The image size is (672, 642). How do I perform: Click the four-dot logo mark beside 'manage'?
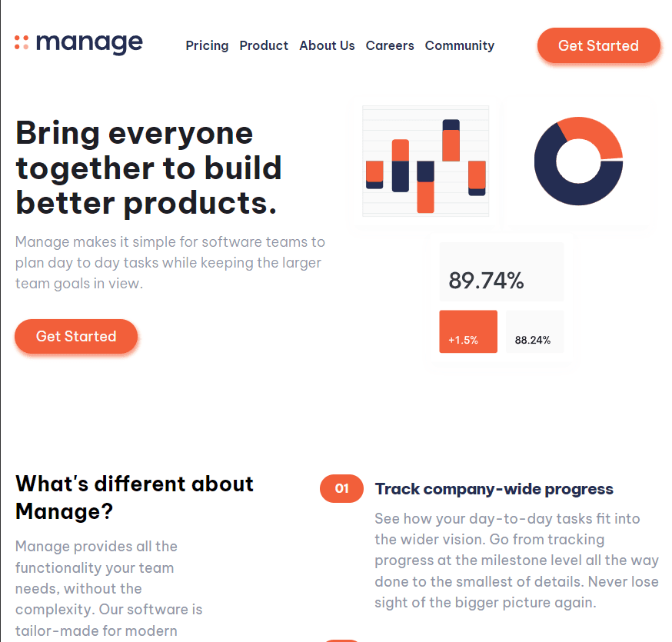pos(21,43)
